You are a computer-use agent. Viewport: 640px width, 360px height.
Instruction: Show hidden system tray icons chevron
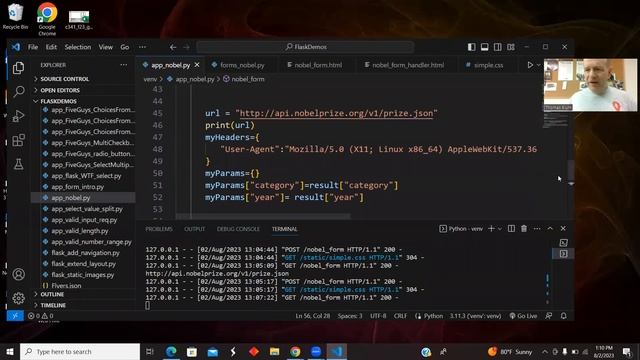coord(545,351)
